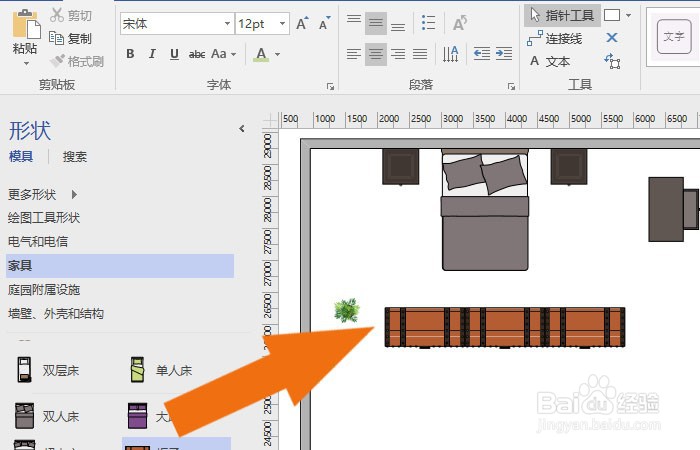Decrease paragraph indent
Viewport: 700px width, 450px height.
click(x=482, y=54)
